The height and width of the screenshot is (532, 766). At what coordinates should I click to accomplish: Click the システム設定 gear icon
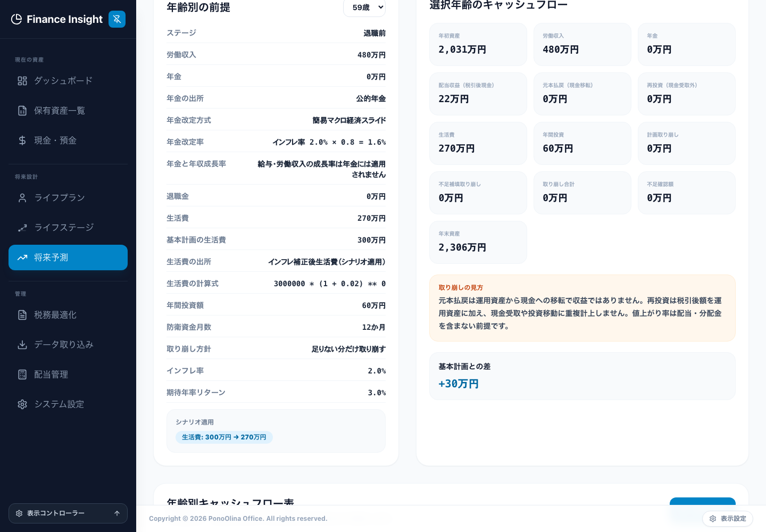pyautogui.click(x=22, y=404)
